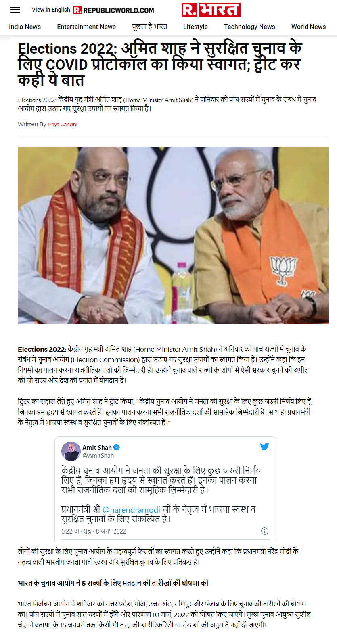The width and height of the screenshot is (337, 644).
Task: Click the tweet info circle icon
Action: (x=265, y=531)
